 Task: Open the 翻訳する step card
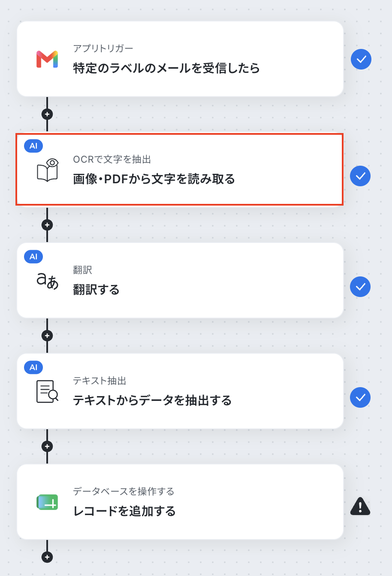click(x=180, y=280)
